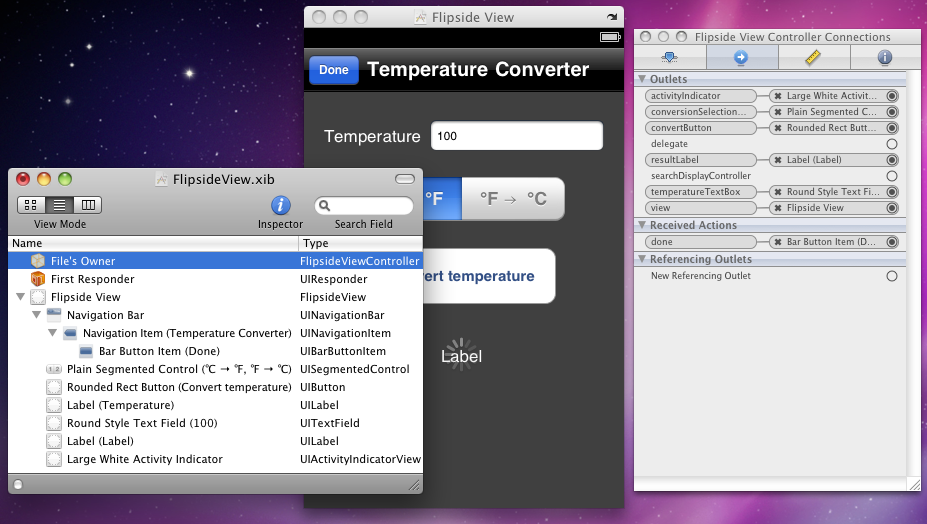Switch to column view mode
The height and width of the screenshot is (524, 927).
point(88,205)
